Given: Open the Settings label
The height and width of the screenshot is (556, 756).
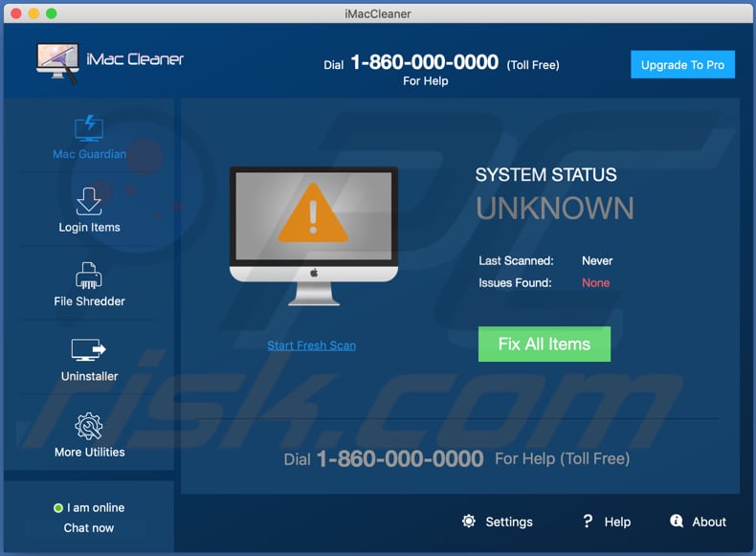Looking at the screenshot, I should click(509, 522).
